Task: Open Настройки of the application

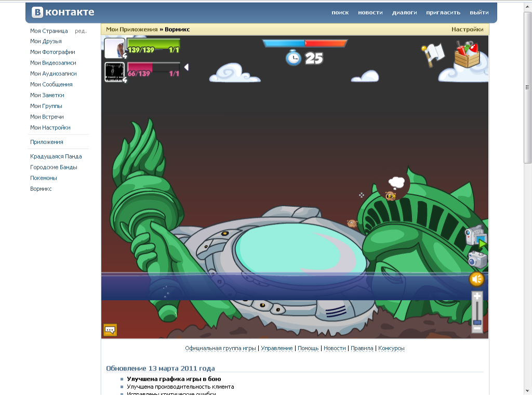Action: point(467,30)
